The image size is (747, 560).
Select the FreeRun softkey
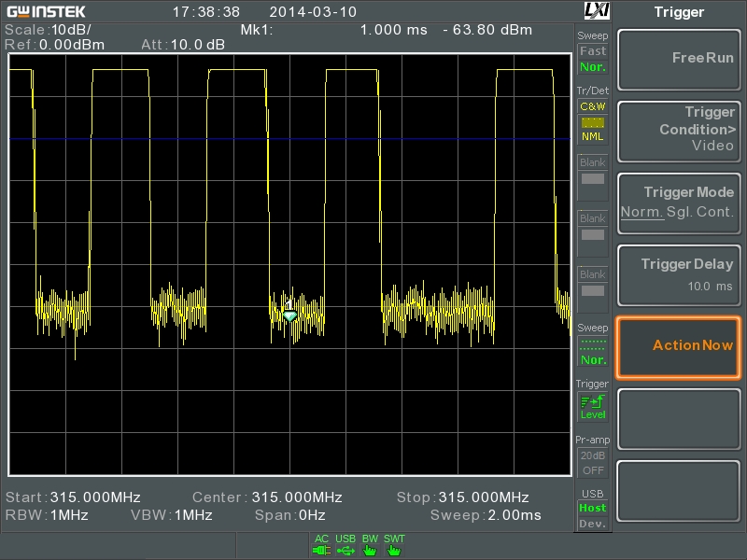[679, 60]
